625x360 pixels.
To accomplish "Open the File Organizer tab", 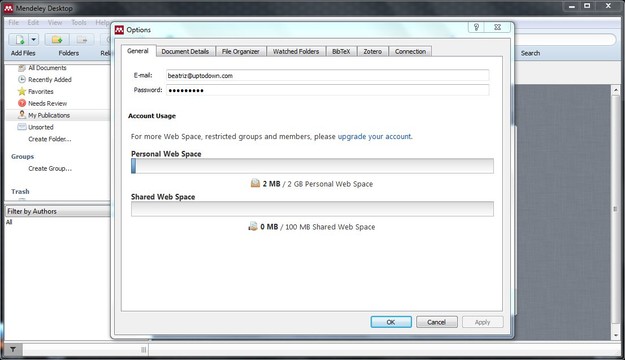I will pos(240,51).
